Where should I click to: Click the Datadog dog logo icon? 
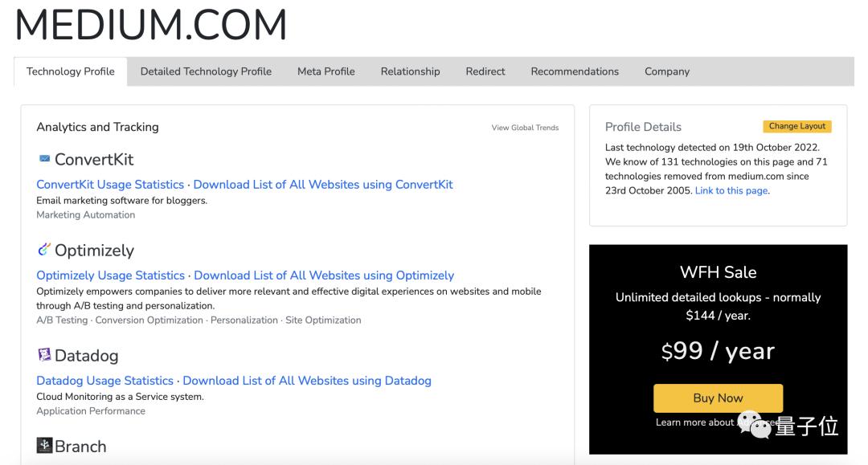coord(43,354)
